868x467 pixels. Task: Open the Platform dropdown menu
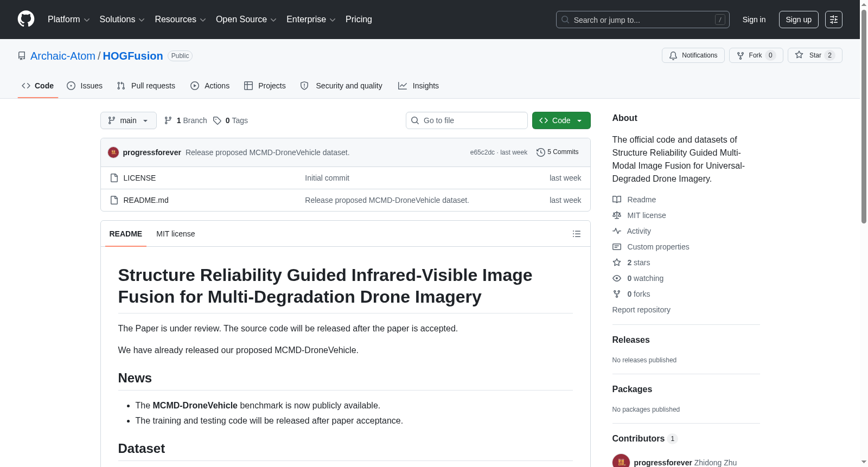click(69, 20)
